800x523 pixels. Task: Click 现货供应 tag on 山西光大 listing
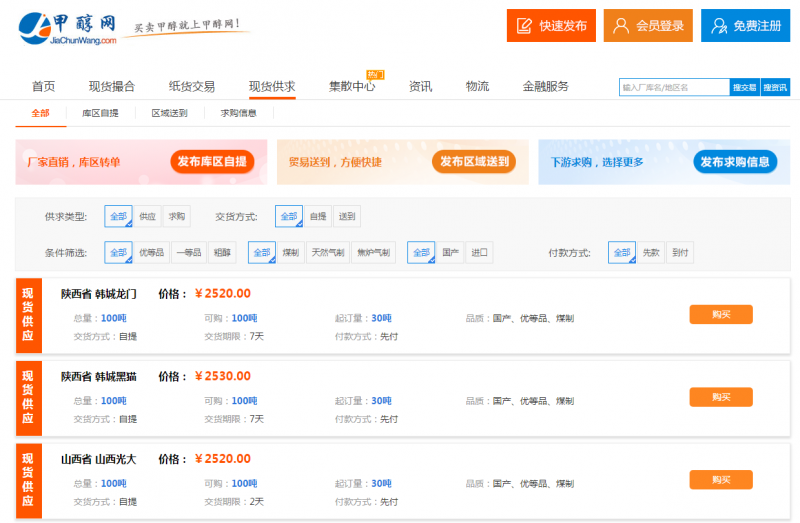click(x=29, y=481)
